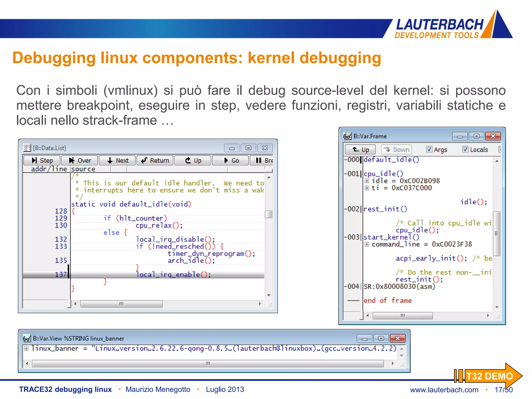Click scroll-up arrow in Data.List
The width and height of the screenshot is (532, 399).
(x=269, y=177)
